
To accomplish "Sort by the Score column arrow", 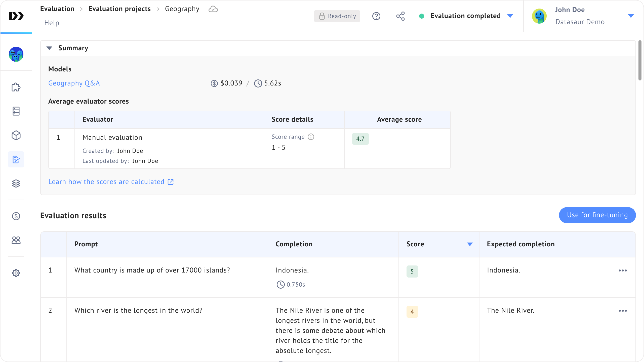I will (470, 244).
